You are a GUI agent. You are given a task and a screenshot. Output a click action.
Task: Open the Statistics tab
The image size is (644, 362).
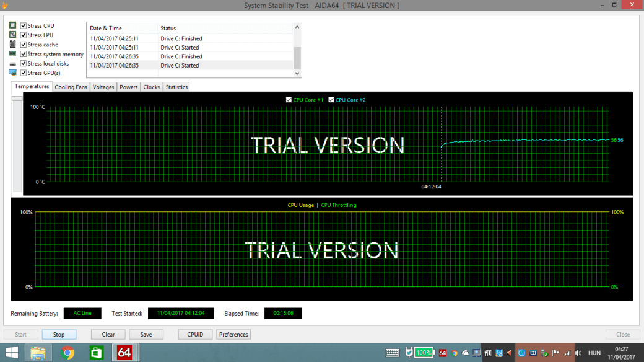pos(176,87)
